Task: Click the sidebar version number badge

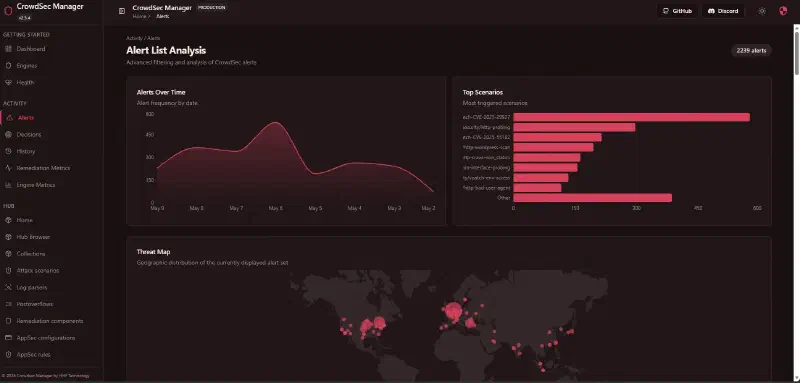Action: point(23,18)
